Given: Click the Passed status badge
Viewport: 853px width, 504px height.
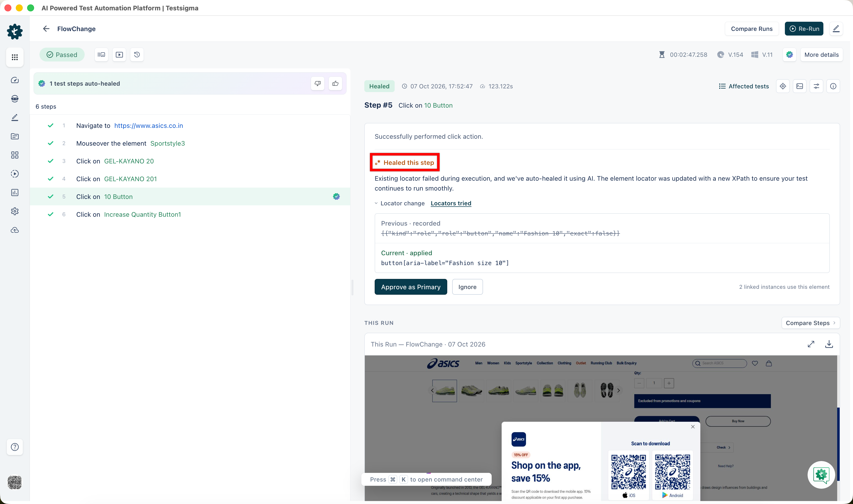Looking at the screenshot, I should coord(62,55).
